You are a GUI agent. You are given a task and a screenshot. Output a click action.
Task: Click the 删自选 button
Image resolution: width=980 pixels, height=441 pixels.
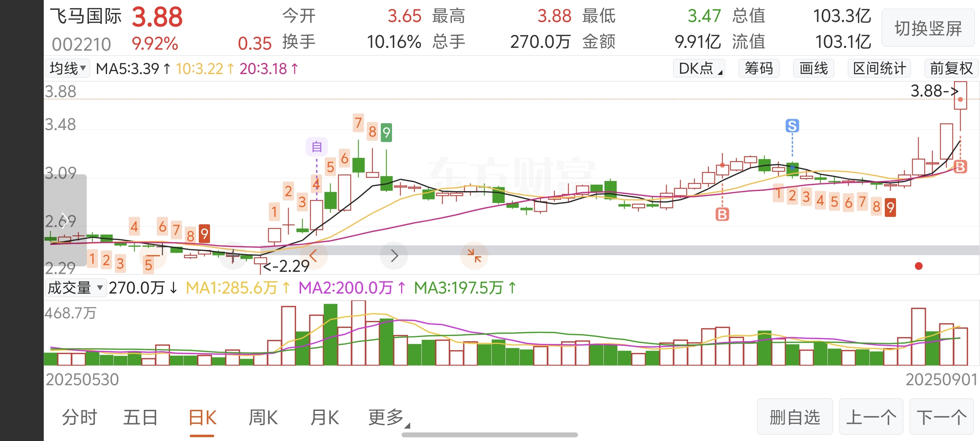coord(795,416)
